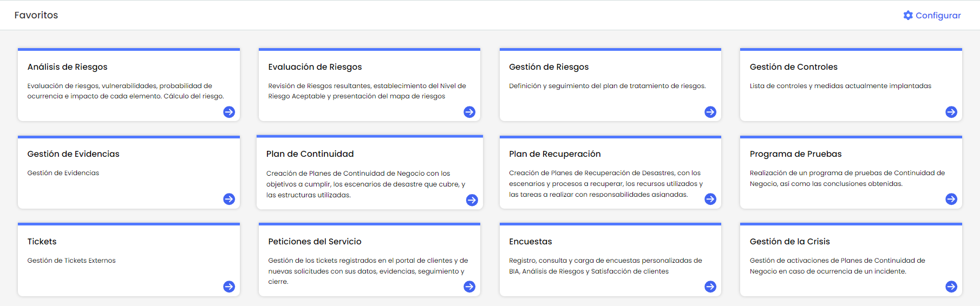Click the Configurar link text
The width and height of the screenshot is (980, 306).
(938, 16)
